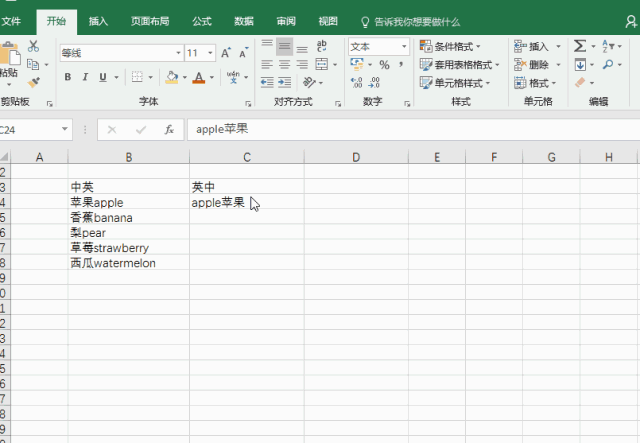
Task: Toggle underline formatting
Action: (x=101, y=77)
